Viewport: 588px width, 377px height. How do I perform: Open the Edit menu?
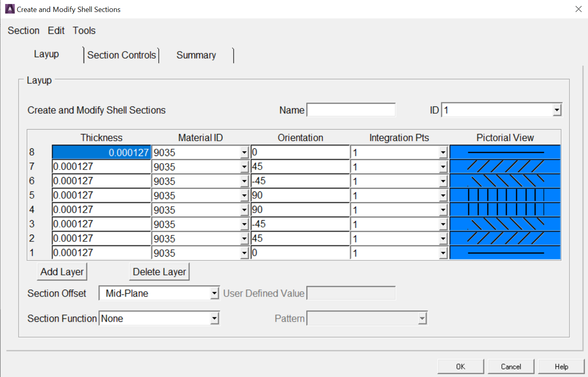pos(56,30)
